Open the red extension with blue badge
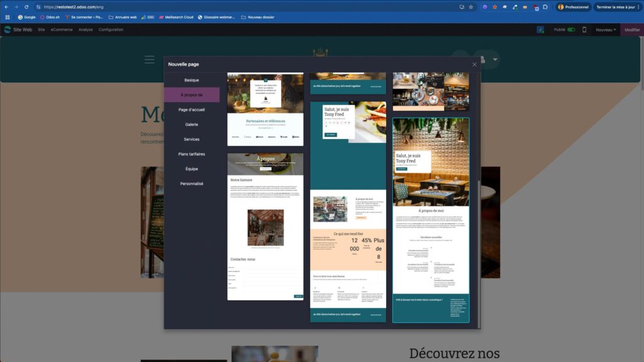Screen dimensions: 644x362 [535, 8]
